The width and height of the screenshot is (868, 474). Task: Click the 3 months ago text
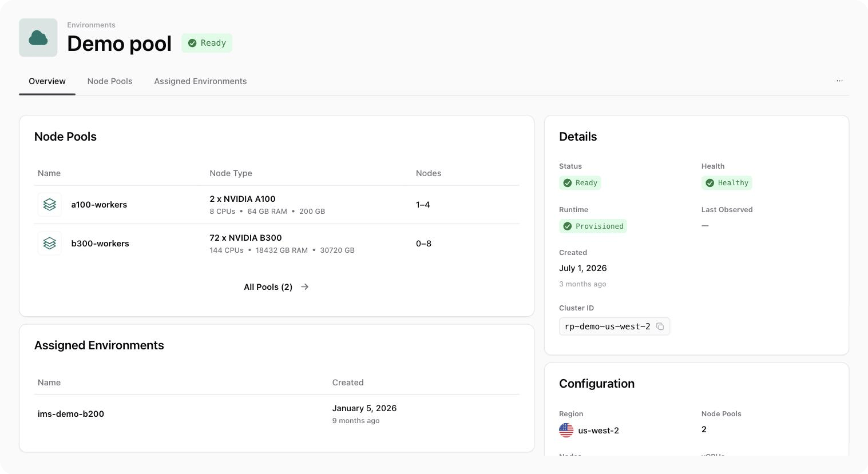pyautogui.click(x=582, y=284)
